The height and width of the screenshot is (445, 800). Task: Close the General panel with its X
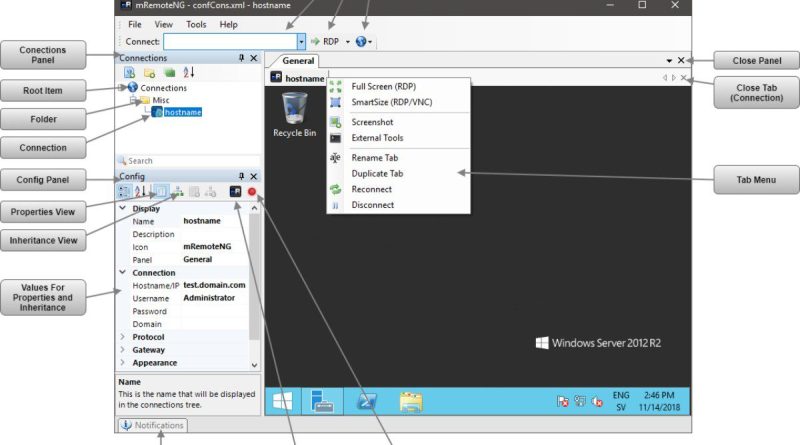tap(681, 60)
